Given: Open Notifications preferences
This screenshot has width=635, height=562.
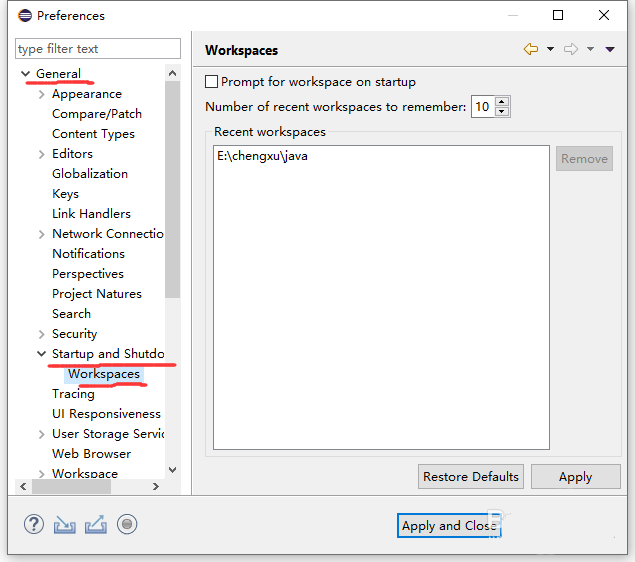Looking at the screenshot, I should click(x=88, y=253).
